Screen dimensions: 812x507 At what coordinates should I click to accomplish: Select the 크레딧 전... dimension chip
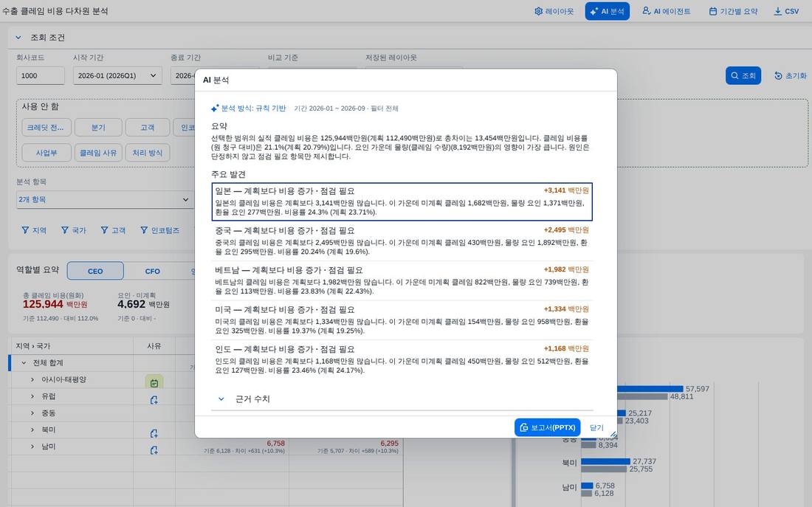[x=46, y=128]
